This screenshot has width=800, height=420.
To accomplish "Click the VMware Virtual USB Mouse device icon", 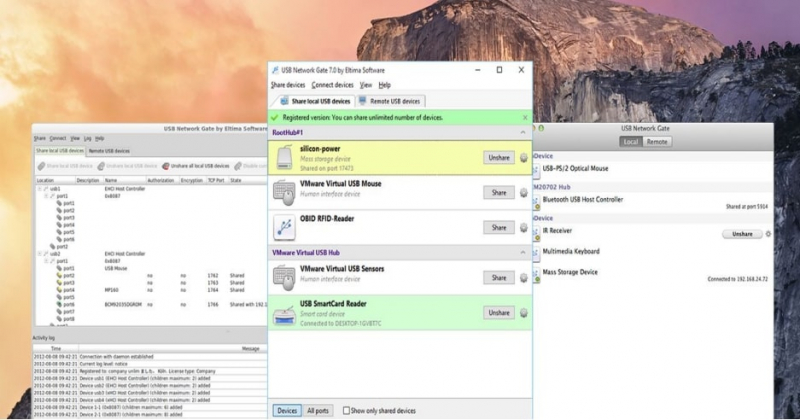I will point(284,192).
